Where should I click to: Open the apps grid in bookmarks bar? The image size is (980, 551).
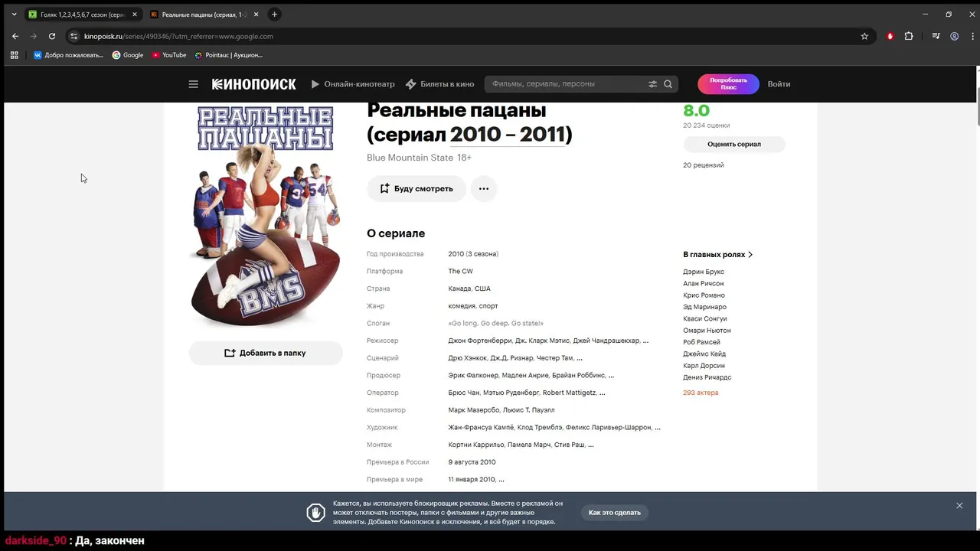[x=14, y=55]
